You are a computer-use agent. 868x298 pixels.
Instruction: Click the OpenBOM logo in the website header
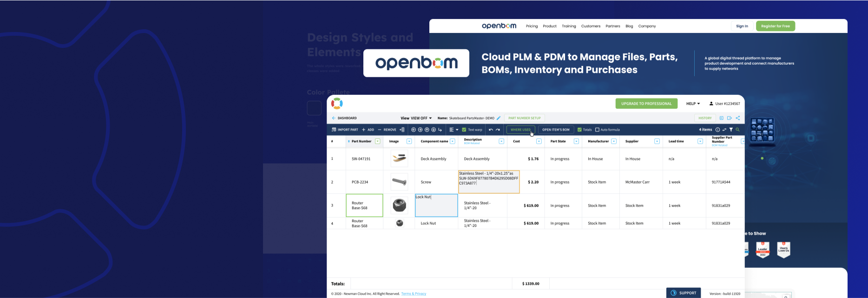pos(499,26)
